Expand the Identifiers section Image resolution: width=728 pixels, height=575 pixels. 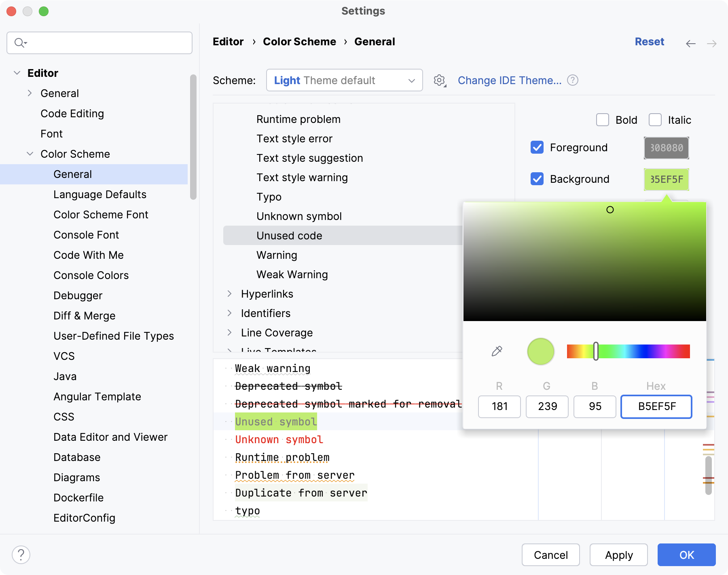230,313
